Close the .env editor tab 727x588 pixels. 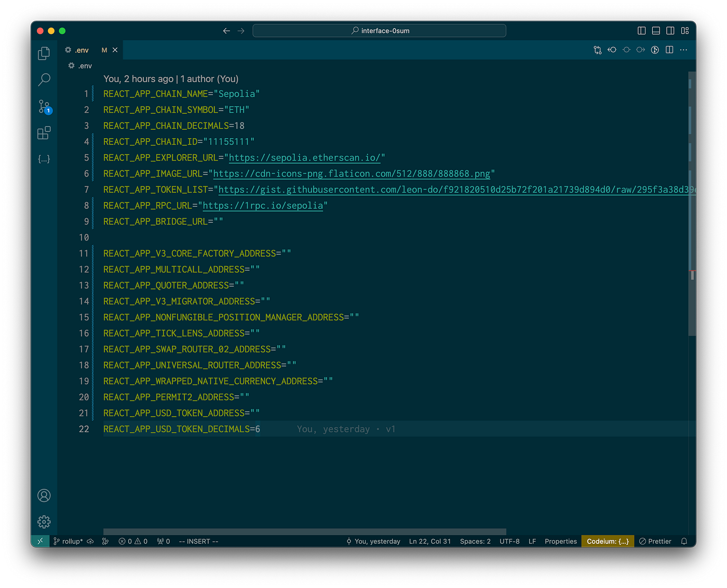coord(115,50)
